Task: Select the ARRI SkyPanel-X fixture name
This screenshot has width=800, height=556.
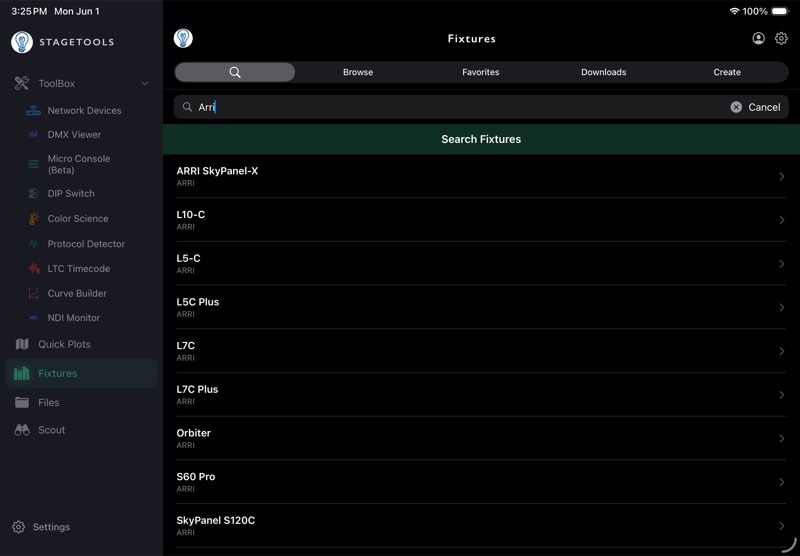Action: click(x=217, y=171)
